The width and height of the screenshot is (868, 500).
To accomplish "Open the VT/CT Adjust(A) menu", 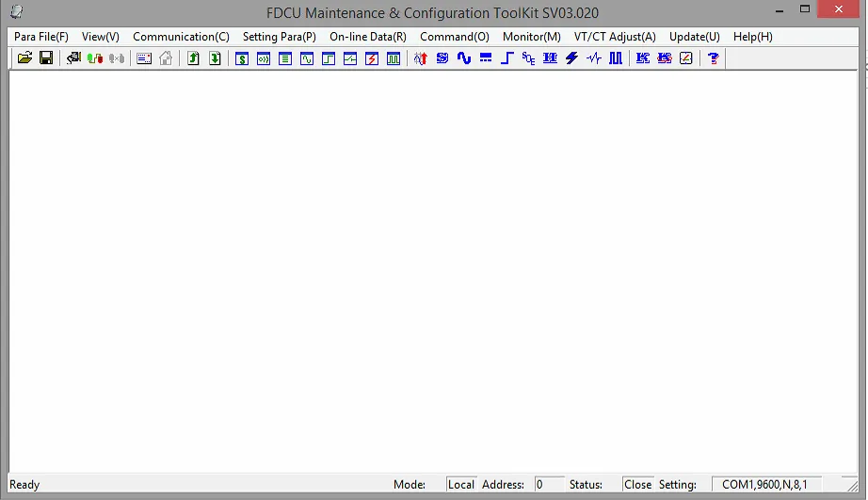I will point(615,37).
